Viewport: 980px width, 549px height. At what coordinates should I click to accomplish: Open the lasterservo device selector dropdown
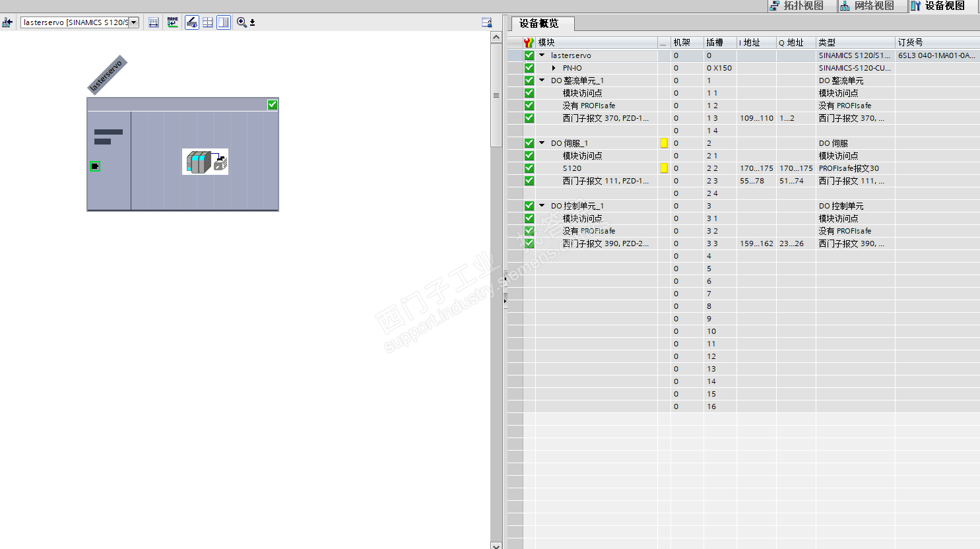click(x=134, y=22)
